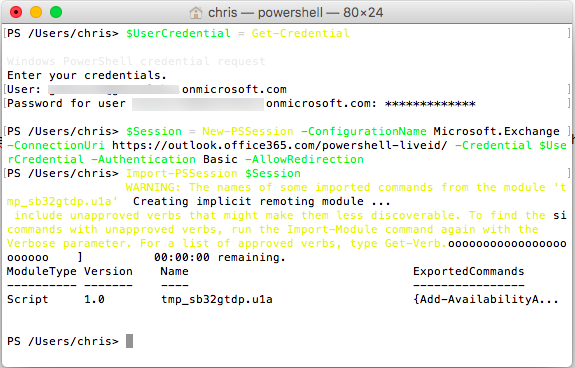This screenshot has width=575, height=368.
Task: Click 'Basic' authentication value
Action: 220,159
